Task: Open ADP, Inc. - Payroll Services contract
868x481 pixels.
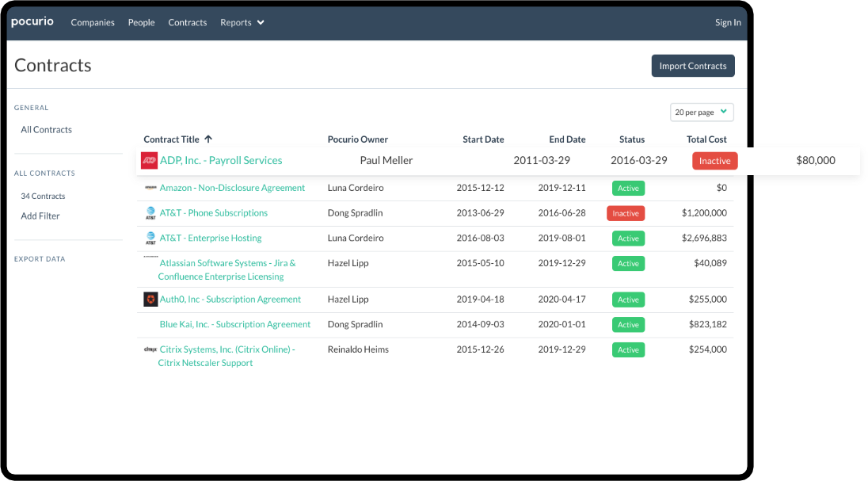Action: [221, 160]
